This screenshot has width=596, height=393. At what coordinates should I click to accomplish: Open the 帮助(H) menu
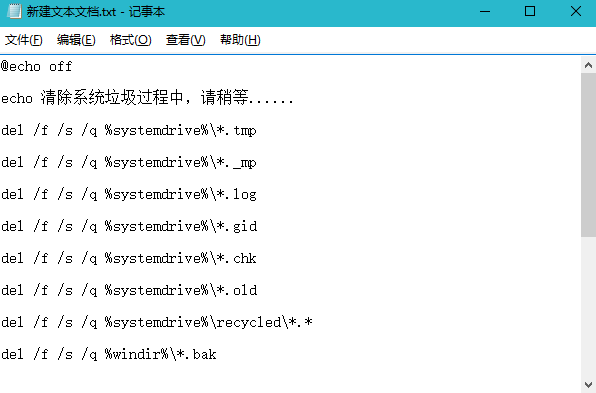[240, 40]
